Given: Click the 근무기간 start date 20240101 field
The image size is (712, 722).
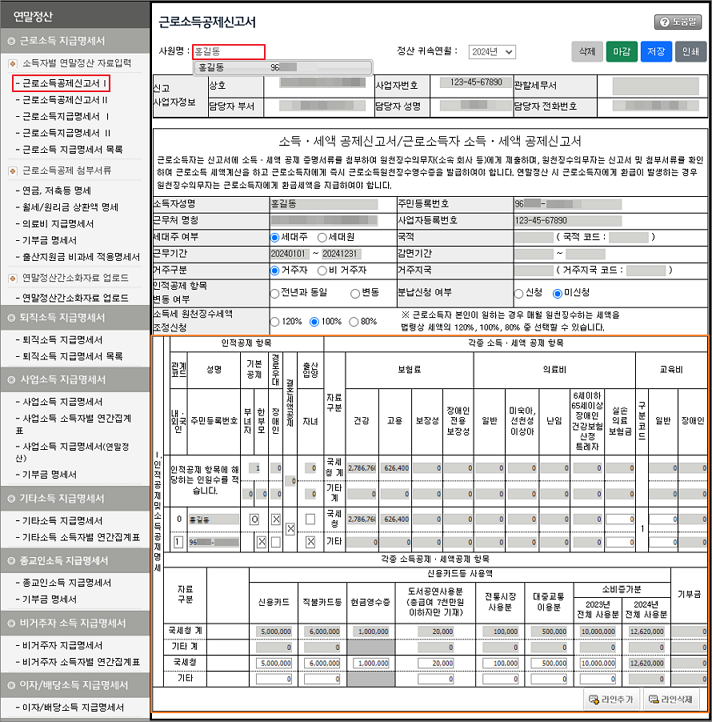Looking at the screenshot, I should click(290, 254).
